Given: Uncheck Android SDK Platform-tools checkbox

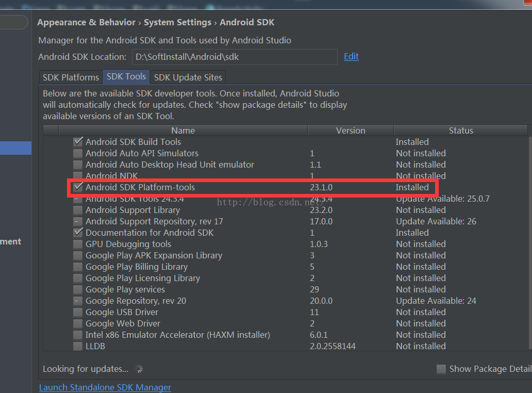Looking at the screenshot, I should pos(78,187).
